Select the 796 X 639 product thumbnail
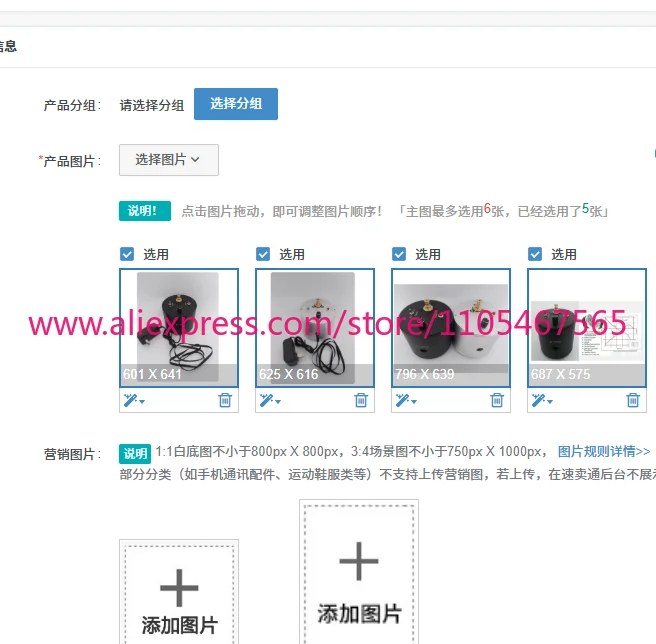Viewport: 656px width, 644px height. [451, 328]
